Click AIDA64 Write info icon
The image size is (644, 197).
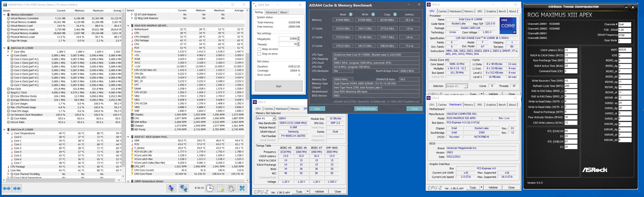coord(373,14)
